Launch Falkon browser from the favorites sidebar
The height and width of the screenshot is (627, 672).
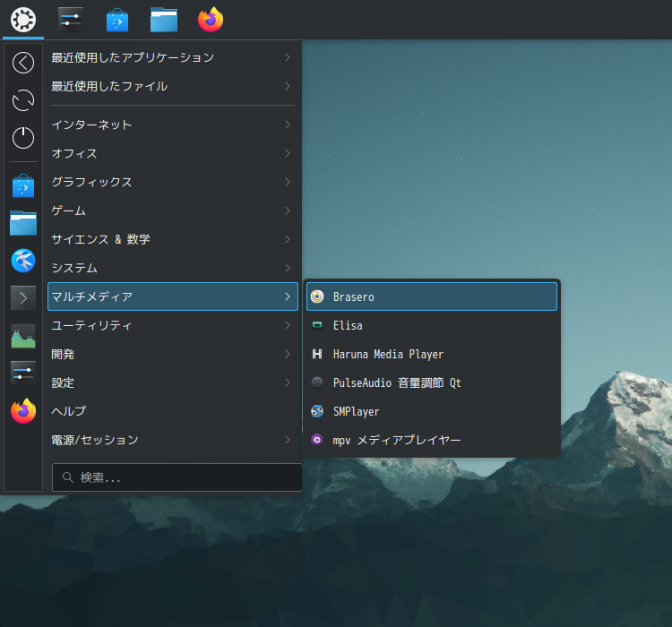[23, 261]
